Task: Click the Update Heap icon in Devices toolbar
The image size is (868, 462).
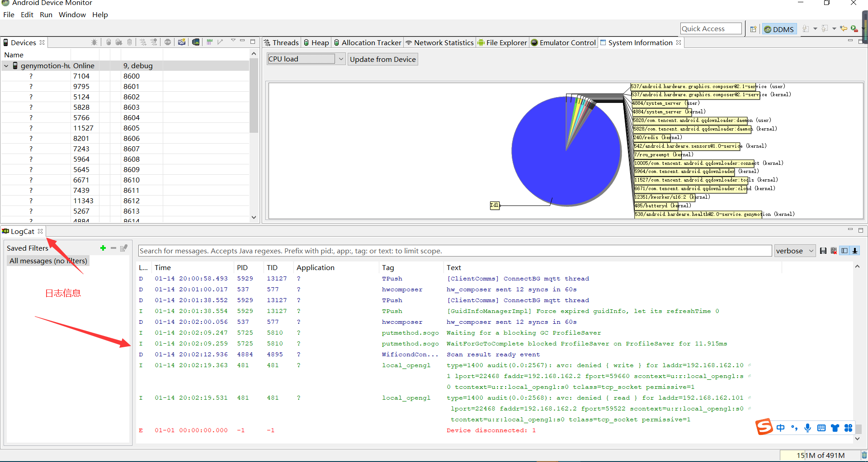Action: (108, 42)
